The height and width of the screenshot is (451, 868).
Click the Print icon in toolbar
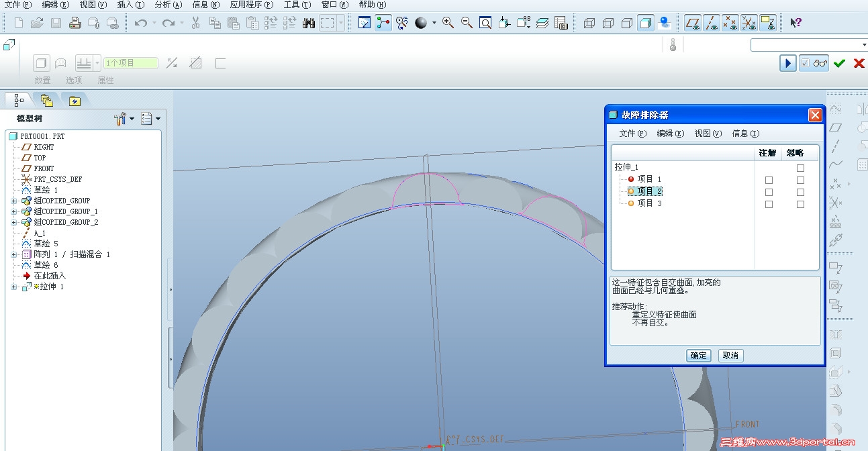tap(75, 23)
